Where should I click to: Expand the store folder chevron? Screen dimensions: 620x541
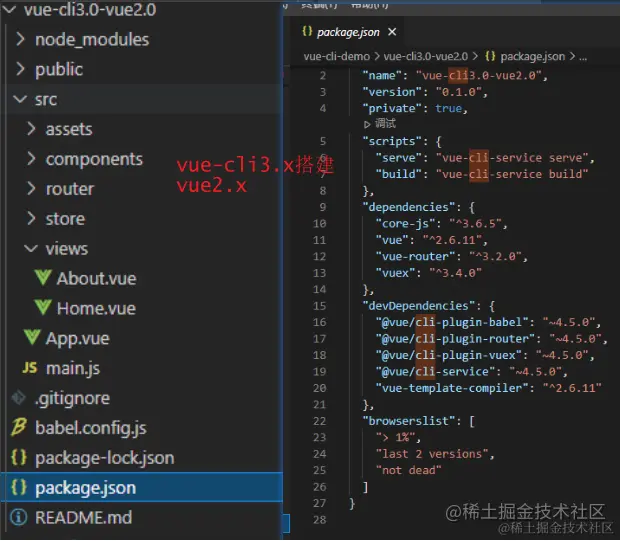pos(31,219)
